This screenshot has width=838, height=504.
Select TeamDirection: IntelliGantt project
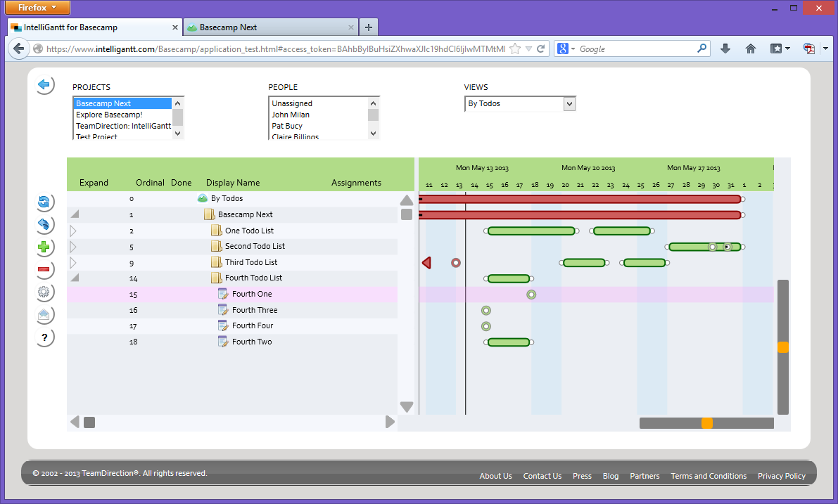point(122,126)
